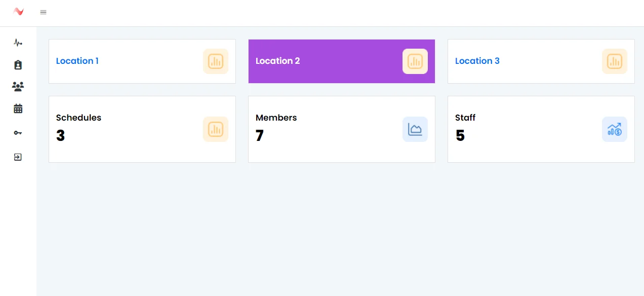Click the Staff growth chart icon
Image resolution: width=644 pixels, height=296 pixels.
615,129
